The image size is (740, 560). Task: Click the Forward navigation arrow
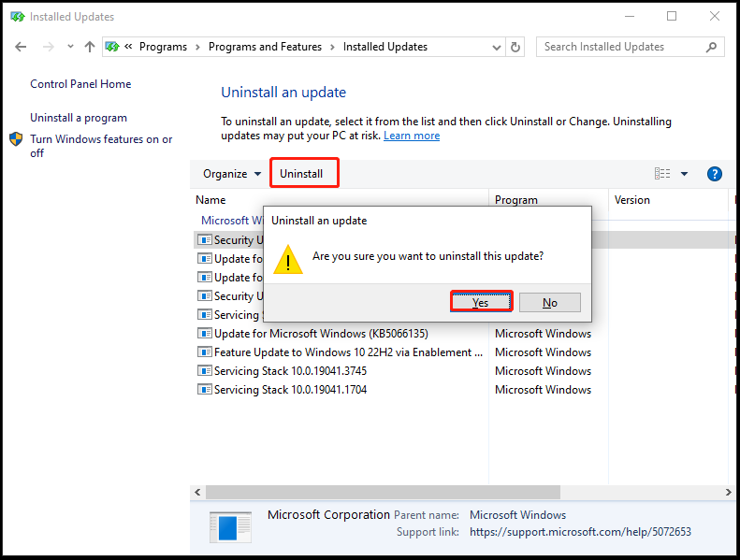pyautogui.click(x=48, y=47)
